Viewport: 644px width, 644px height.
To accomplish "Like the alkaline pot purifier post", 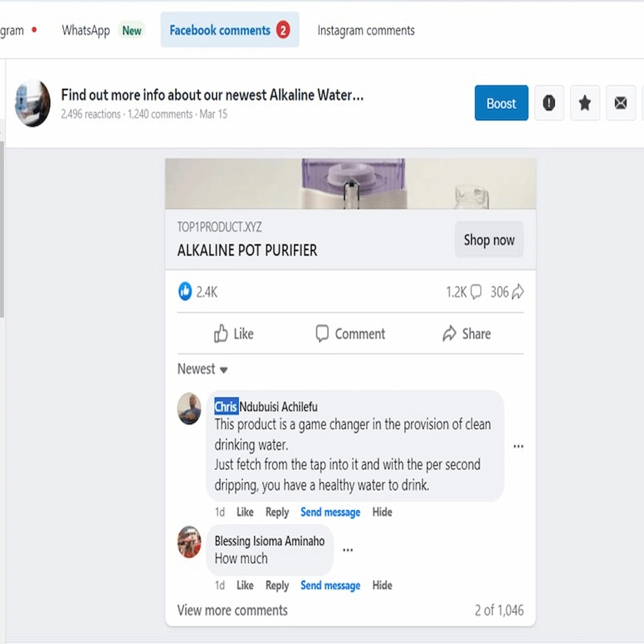I will [x=234, y=334].
